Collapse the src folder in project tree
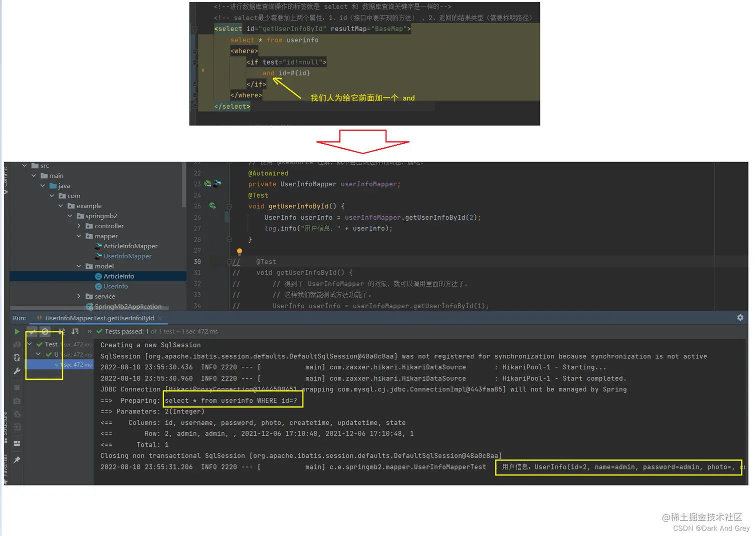The width and height of the screenshot is (756, 536). tap(24, 166)
